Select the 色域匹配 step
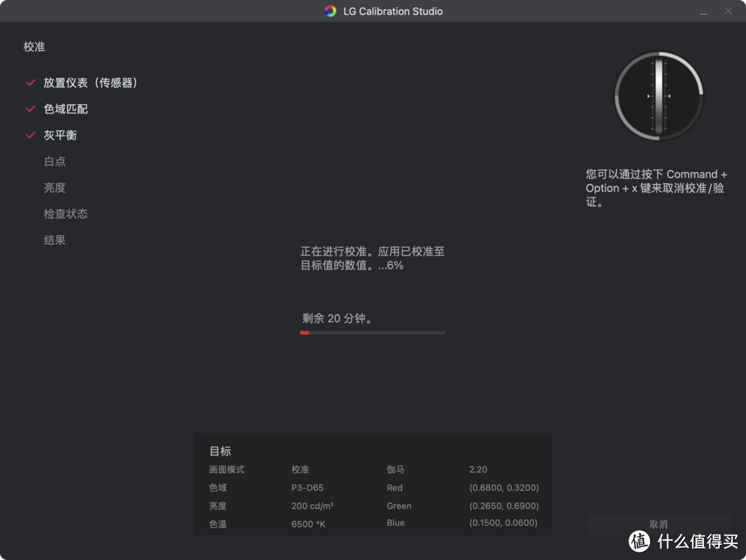The image size is (746, 560). (66, 109)
